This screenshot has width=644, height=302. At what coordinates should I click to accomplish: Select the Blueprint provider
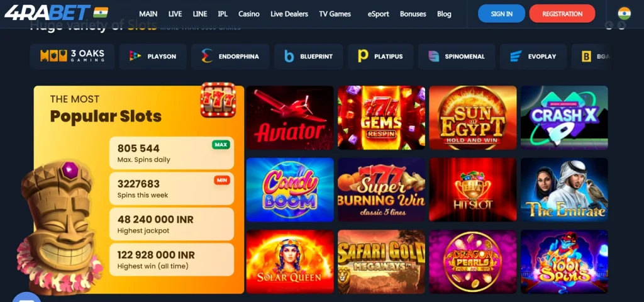click(308, 56)
